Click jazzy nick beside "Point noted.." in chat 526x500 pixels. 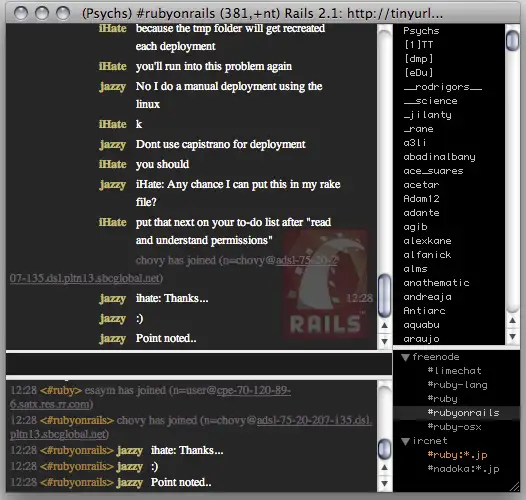[x=112, y=339]
